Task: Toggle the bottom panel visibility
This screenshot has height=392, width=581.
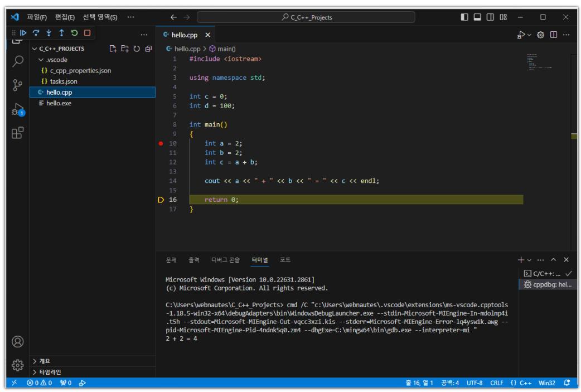Action: tap(477, 17)
